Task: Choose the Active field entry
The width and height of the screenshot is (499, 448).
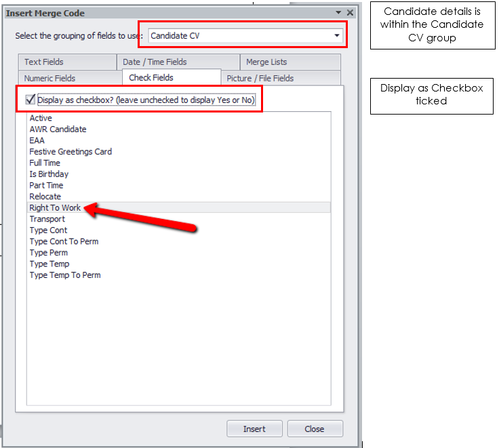Action: (x=41, y=119)
